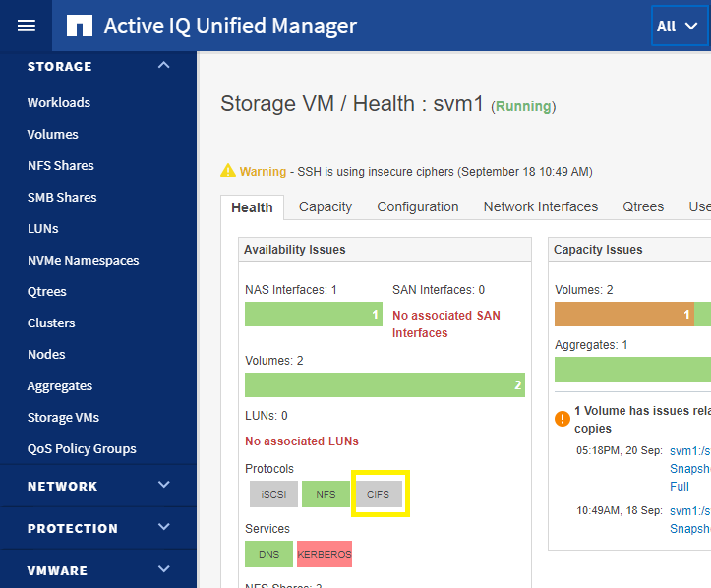Open Storage VMs in the sidebar
This screenshot has height=588, width=711.
pyautogui.click(x=63, y=417)
